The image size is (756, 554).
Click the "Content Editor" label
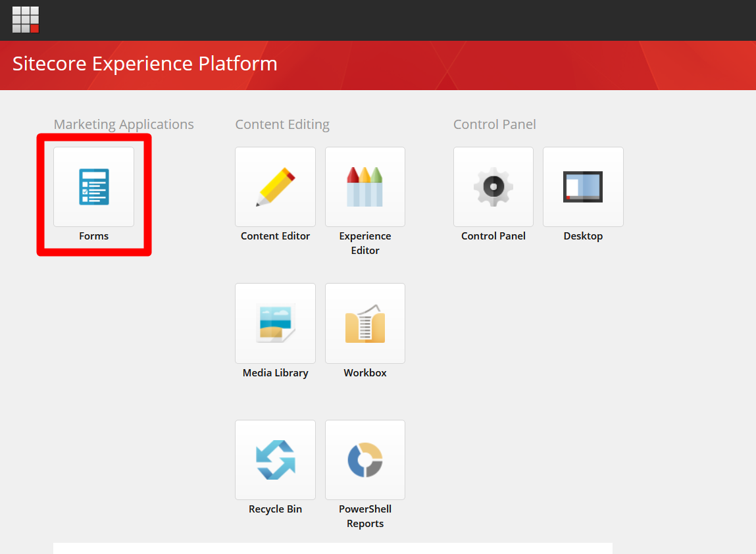pyautogui.click(x=275, y=236)
